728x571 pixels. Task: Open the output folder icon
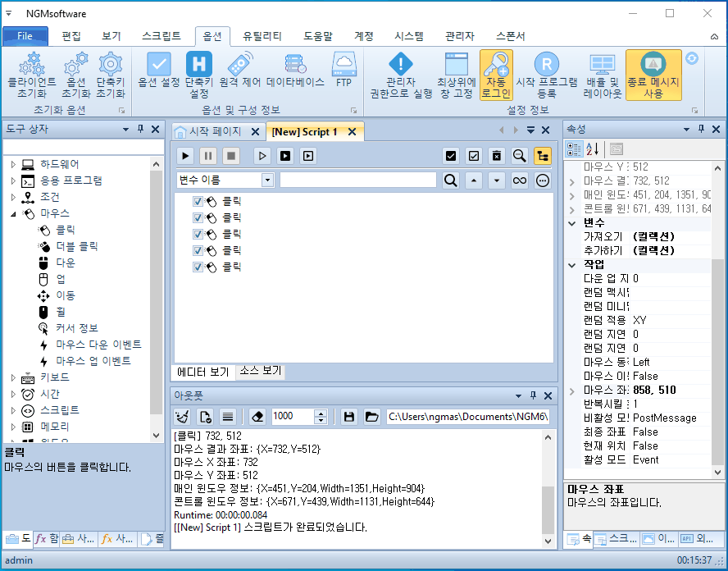(x=371, y=417)
